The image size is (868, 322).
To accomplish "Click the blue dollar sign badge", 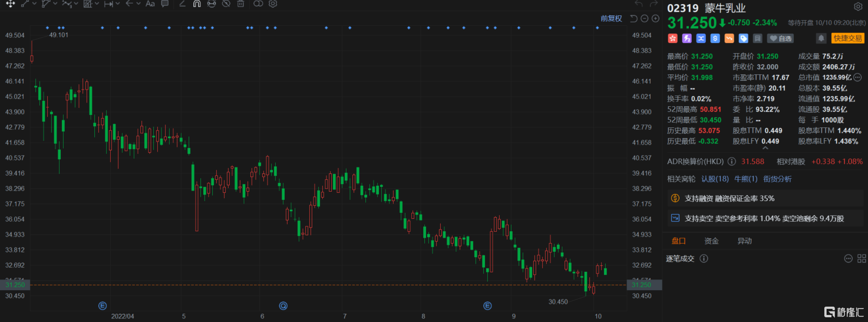I will coord(715,38).
